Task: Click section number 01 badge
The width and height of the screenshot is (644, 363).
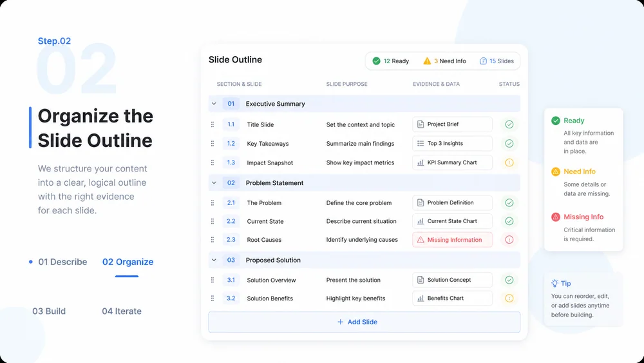Action: pos(231,104)
